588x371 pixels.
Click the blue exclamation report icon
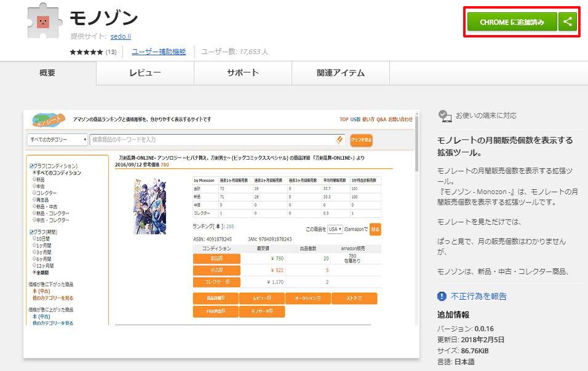tap(442, 296)
